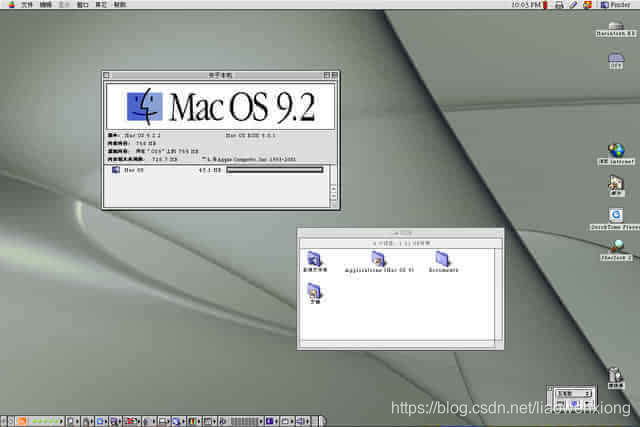Collapse the Control Strip using end tab
Image resolution: width=640 pixels, height=427 pixels.
322,421
